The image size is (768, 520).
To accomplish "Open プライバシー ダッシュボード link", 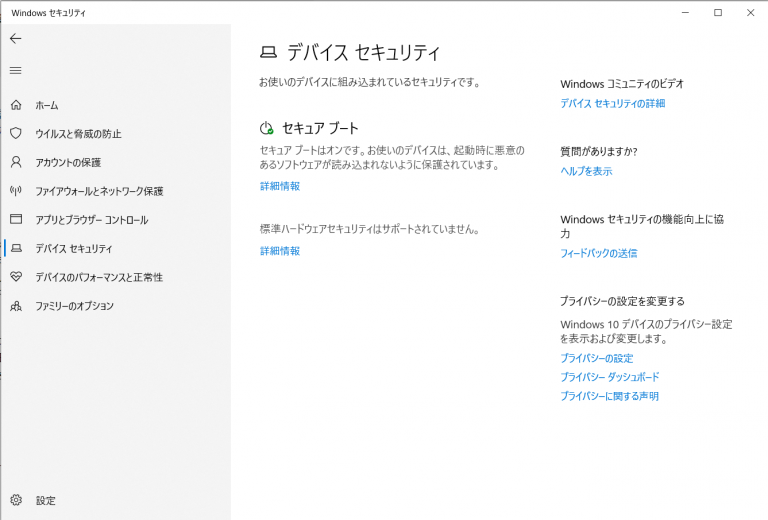I will [609, 377].
